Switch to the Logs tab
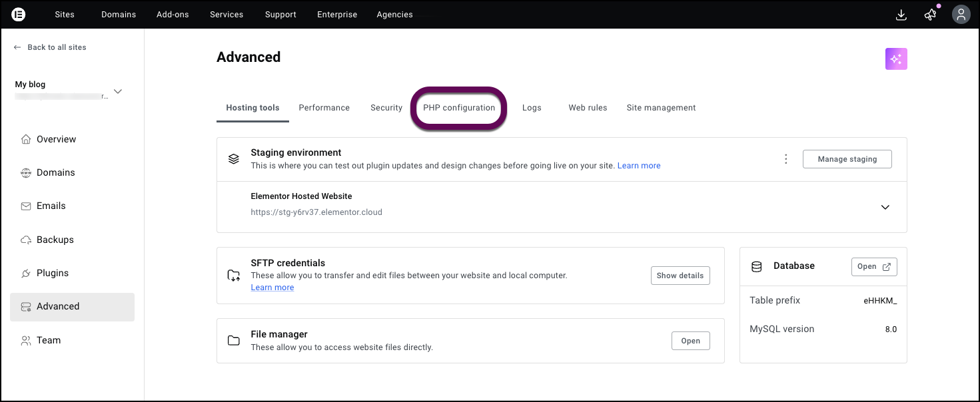 tap(532, 108)
